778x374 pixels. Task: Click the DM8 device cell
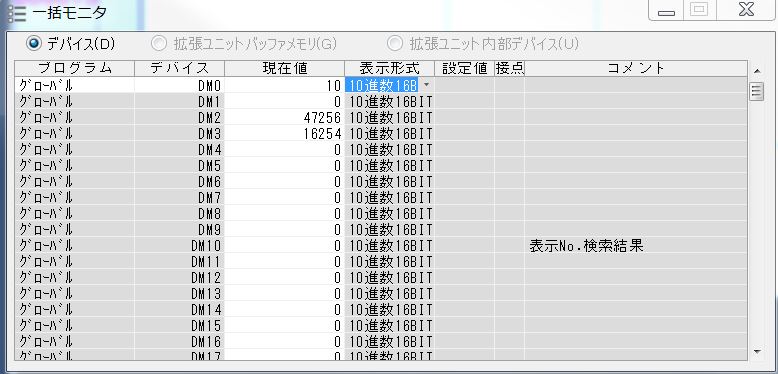[180, 213]
